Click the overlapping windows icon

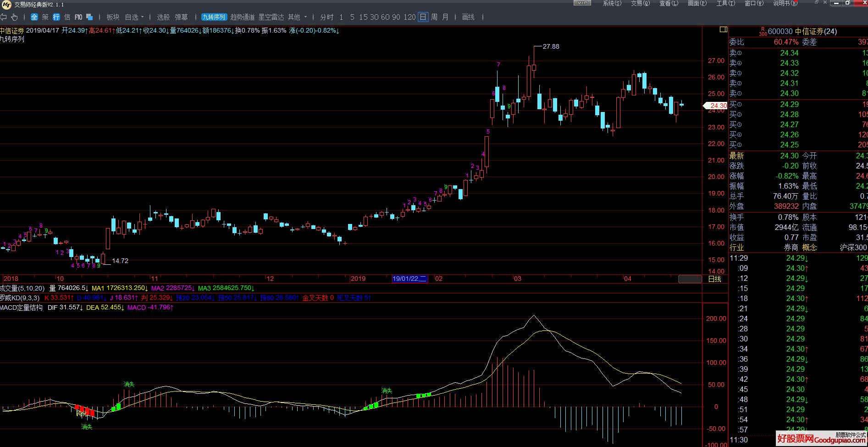[x=89, y=17]
